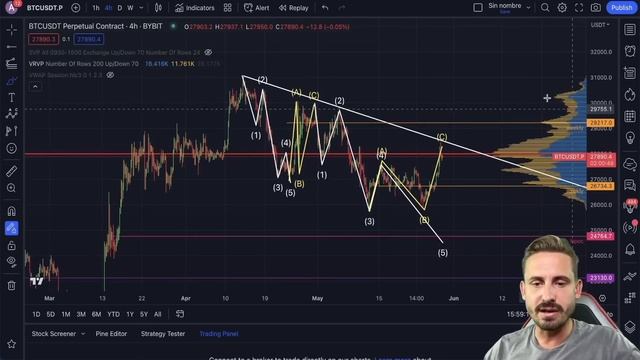Image resolution: width=640 pixels, height=360 pixels.
Task: Set range to 1D
Action: [36, 314]
